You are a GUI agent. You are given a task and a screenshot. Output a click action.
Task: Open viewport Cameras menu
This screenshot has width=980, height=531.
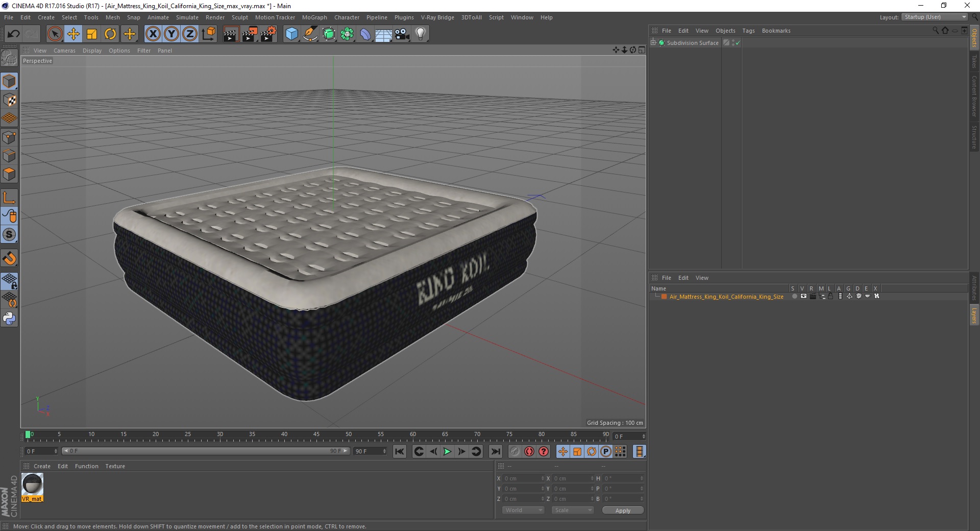[x=64, y=51]
